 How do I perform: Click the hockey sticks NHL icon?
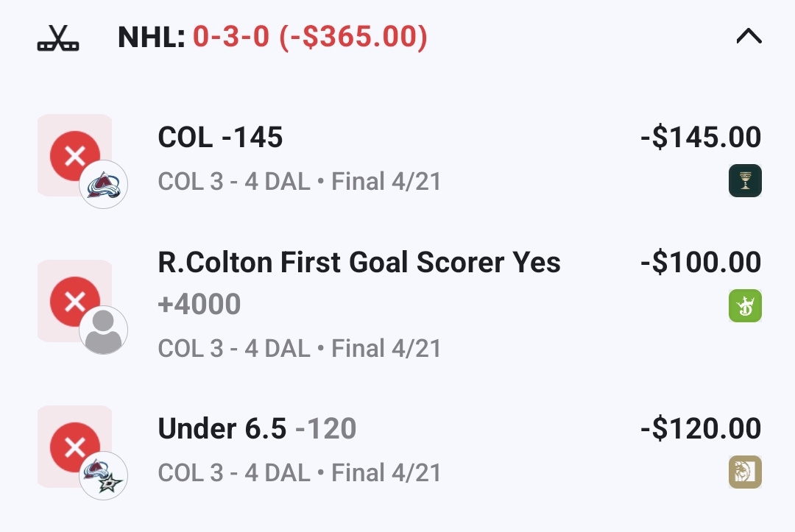coord(58,38)
